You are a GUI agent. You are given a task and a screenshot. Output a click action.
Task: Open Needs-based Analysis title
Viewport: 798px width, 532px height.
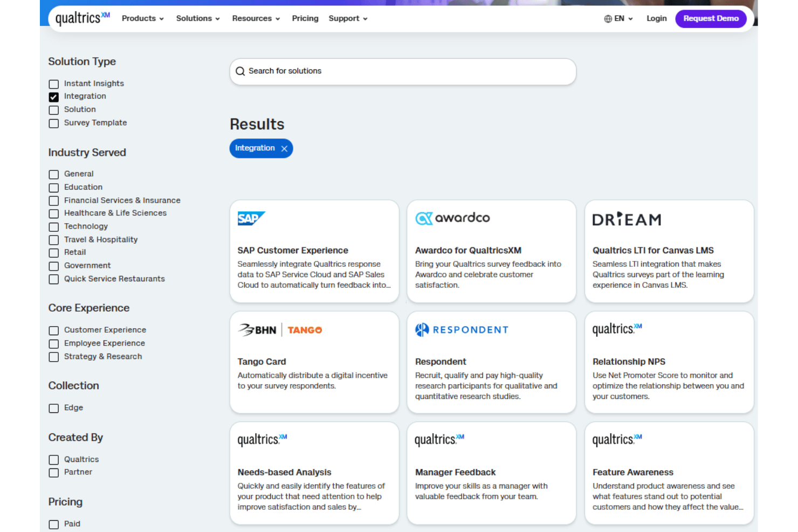tap(284, 472)
